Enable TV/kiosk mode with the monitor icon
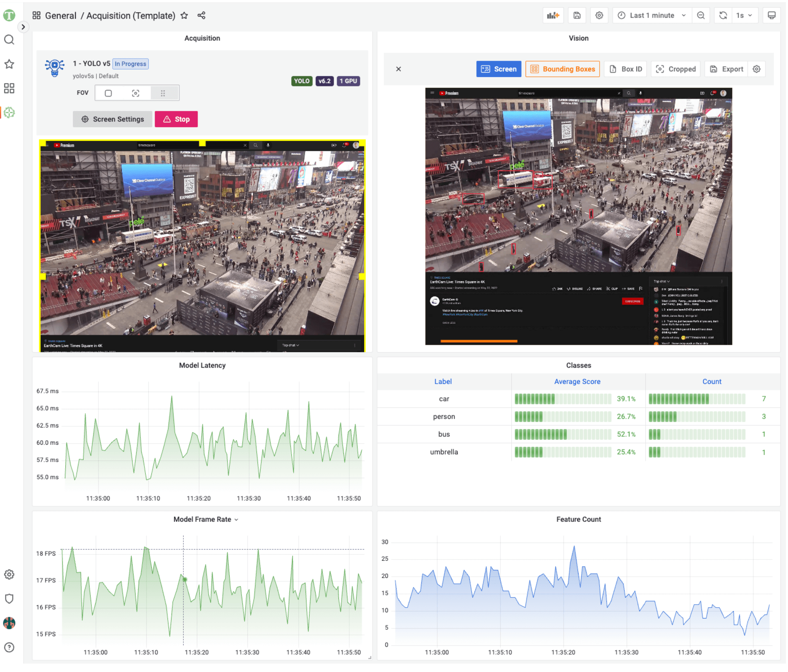 click(x=772, y=15)
